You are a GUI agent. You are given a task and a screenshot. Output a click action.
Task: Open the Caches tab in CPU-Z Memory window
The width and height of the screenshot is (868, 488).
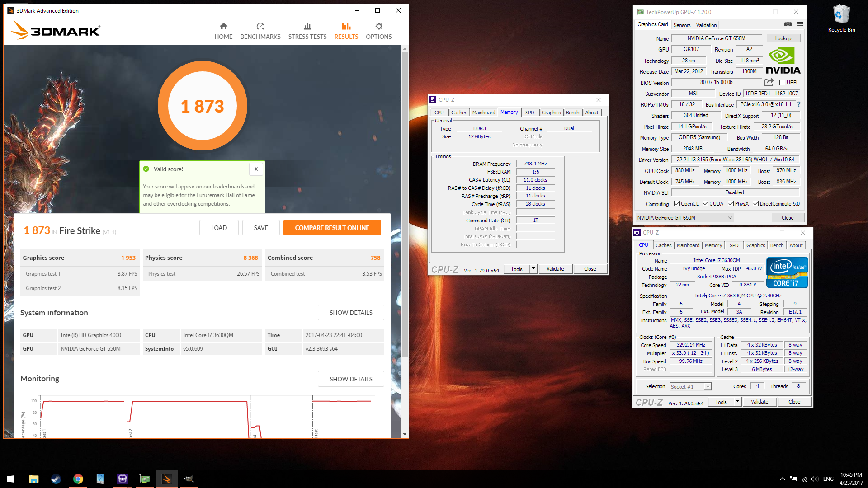tap(459, 113)
